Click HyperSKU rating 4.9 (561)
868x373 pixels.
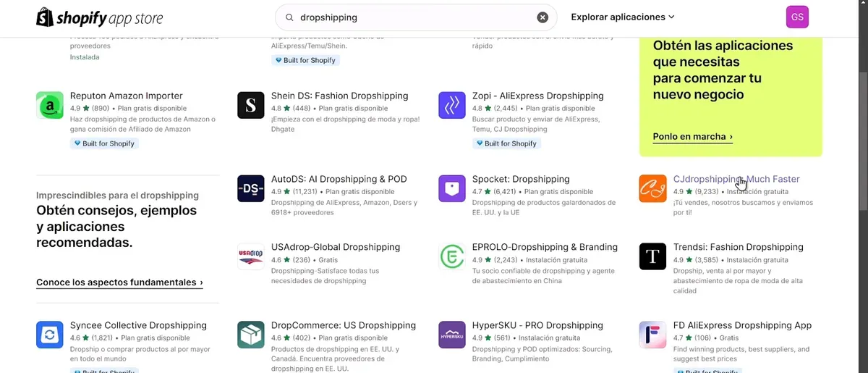[492, 338]
